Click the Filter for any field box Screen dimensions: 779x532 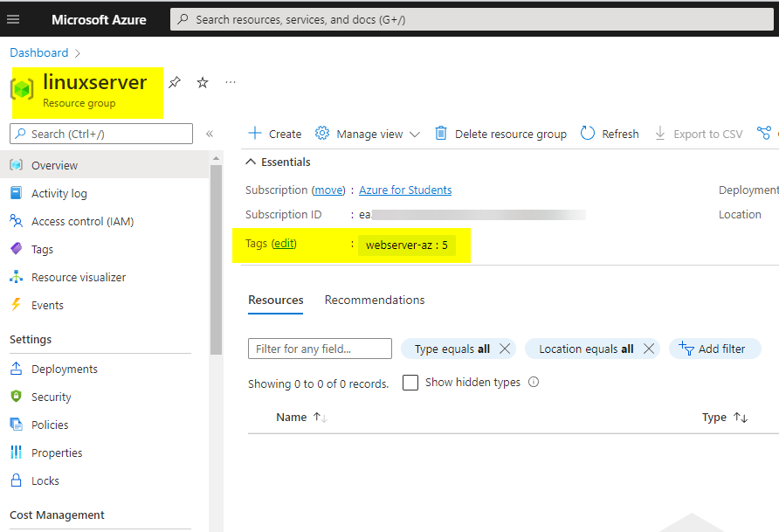(x=320, y=349)
